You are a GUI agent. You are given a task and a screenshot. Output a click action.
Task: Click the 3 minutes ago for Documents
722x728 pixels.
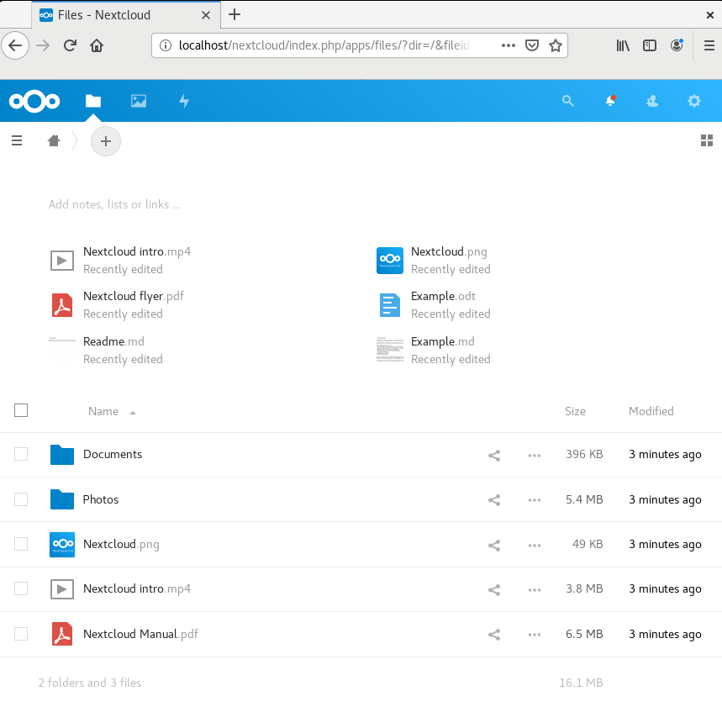tap(665, 454)
